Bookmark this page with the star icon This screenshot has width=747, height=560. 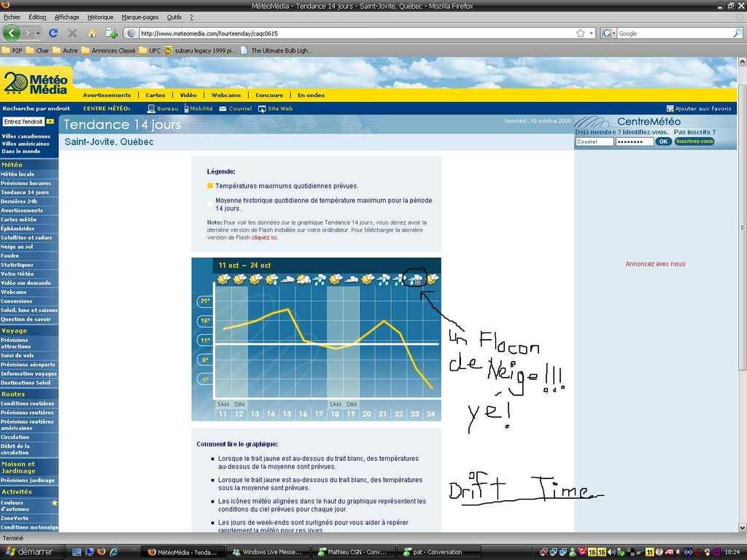[580, 34]
